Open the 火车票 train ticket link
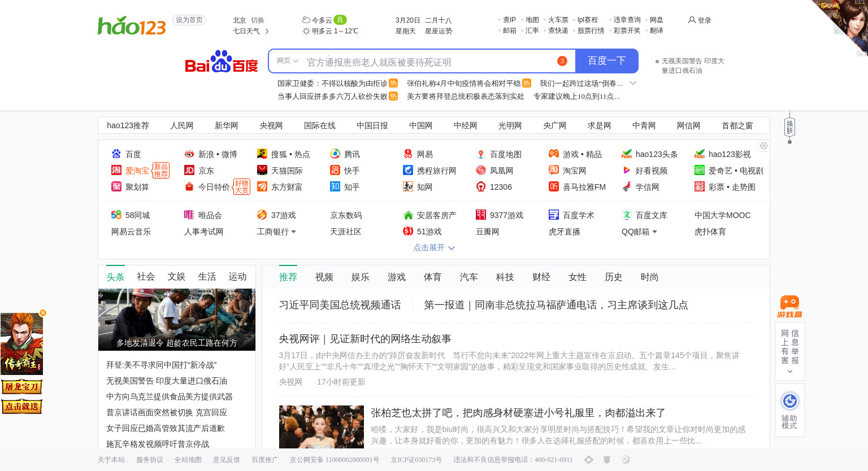The width and height of the screenshot is (868, 471). [x=558, y=20]
